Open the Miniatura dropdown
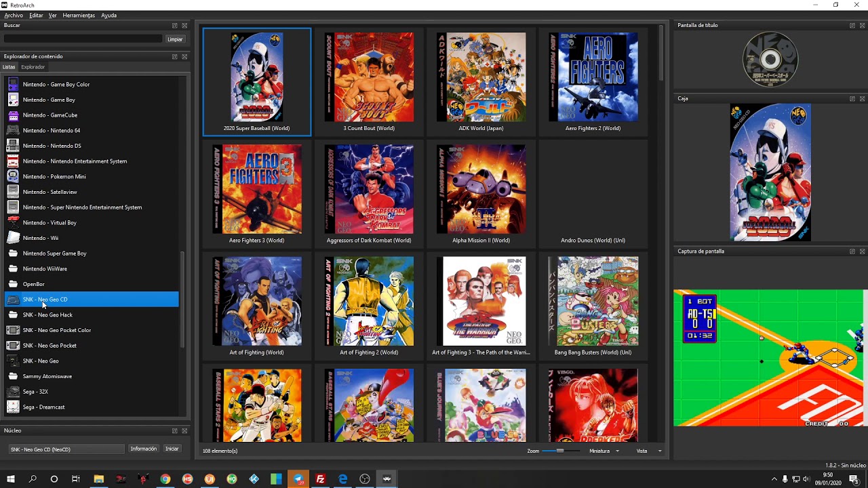Image resolution: width=868 pixels, height=488 pixels. coord(604,451)
